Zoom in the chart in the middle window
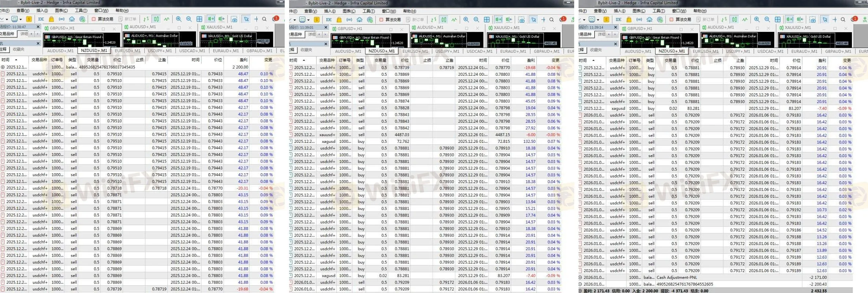This screenshot has width=868, height=293. pos(466,19)
